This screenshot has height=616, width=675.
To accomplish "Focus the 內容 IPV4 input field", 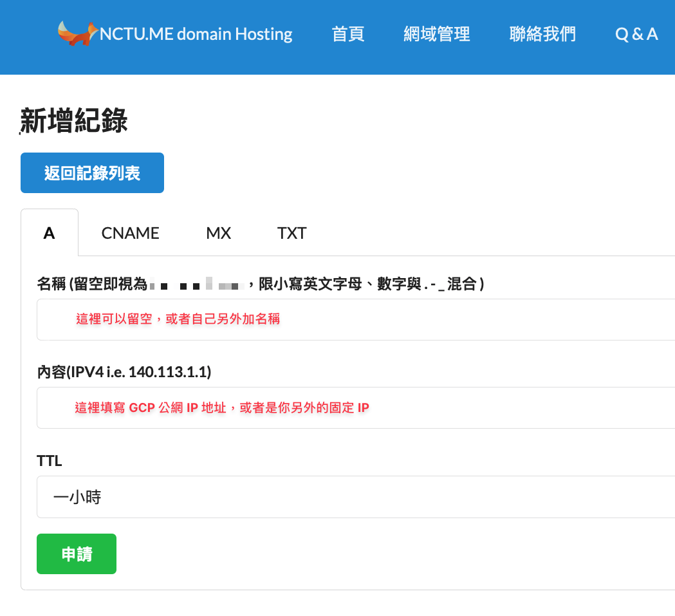I will pos(356,407).
